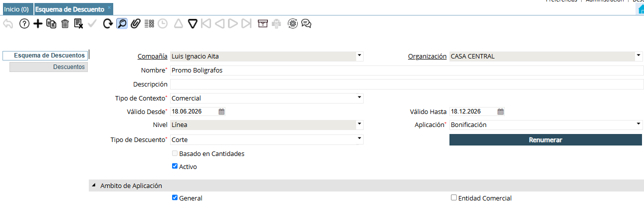Copy the current record icon
Viewport: 644px width, 209px height.
(51, 23)
